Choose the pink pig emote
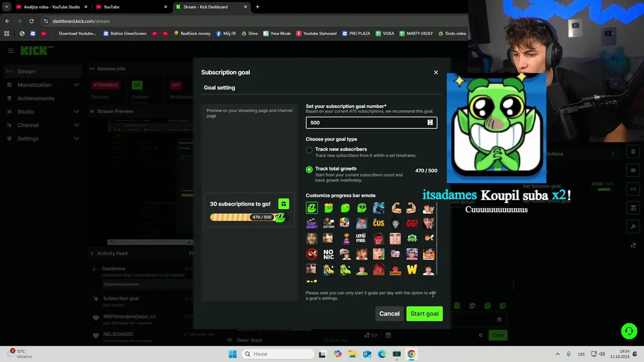Viewport: 644px width, 362px height. click(395, 254)
